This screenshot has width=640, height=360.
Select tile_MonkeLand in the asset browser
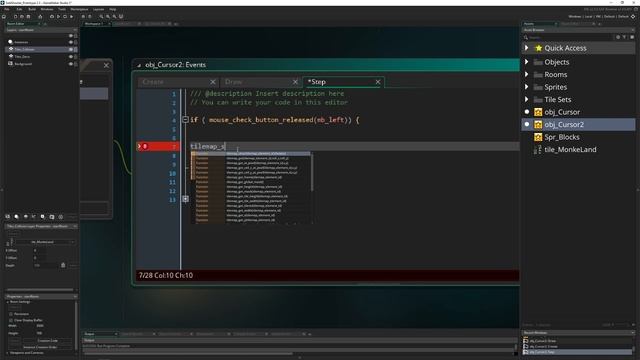570,150
